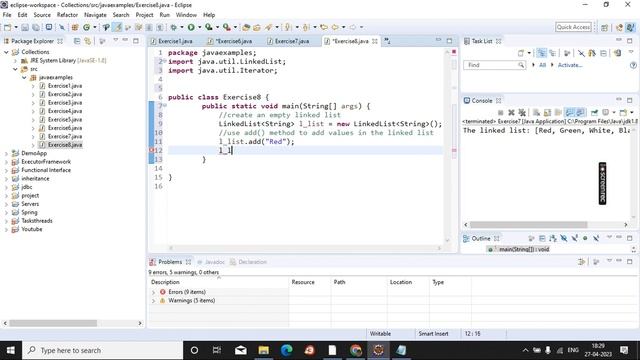Click the Remove Launch X icon in Console
Screen dimensions: 640x360
point(511,112)
